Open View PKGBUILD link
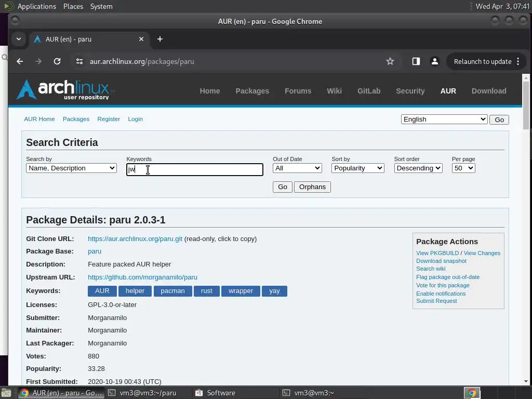Image resolution: width=532 pixels, height=399 pixels. click(x=437, y=253)
